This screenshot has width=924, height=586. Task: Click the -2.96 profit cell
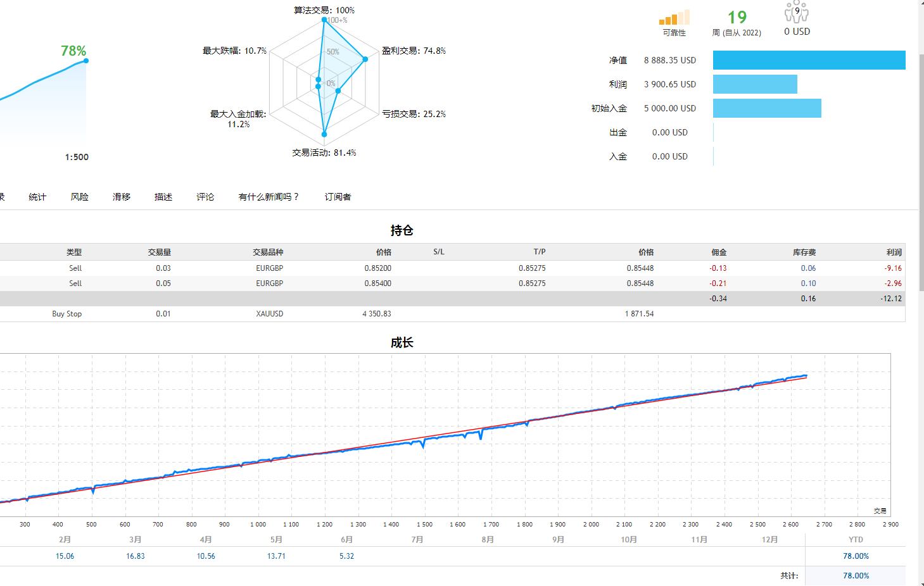coord(894,284)
